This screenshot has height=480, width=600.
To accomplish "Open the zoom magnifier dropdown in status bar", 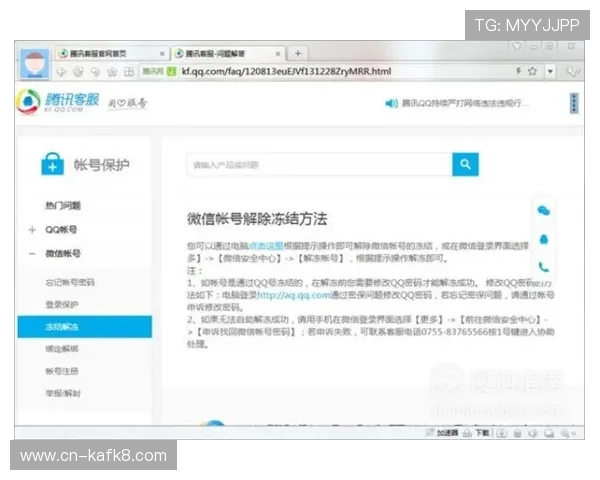I will point(568,433).
